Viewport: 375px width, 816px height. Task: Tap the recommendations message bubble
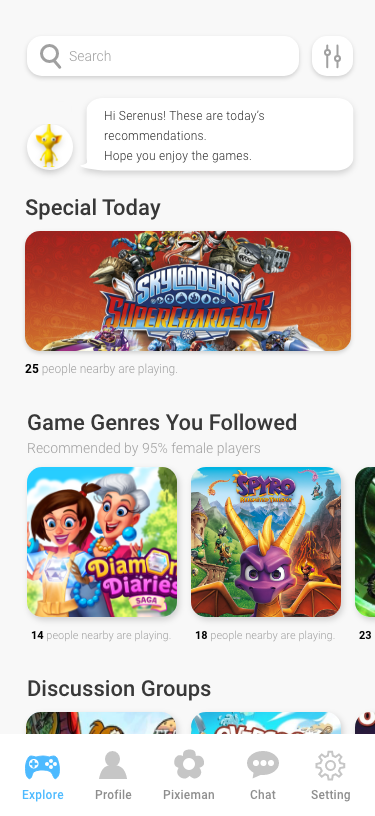(x=219, y=135)
